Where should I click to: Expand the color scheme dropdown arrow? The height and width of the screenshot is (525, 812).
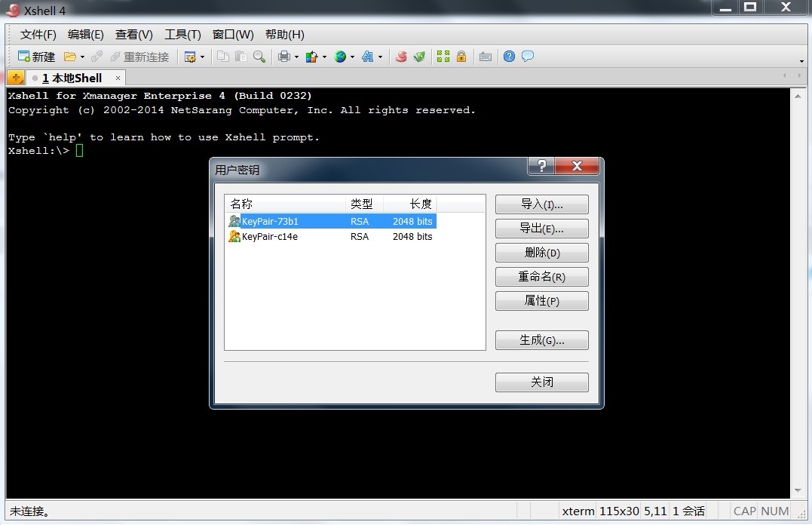[x=325, y=57]
